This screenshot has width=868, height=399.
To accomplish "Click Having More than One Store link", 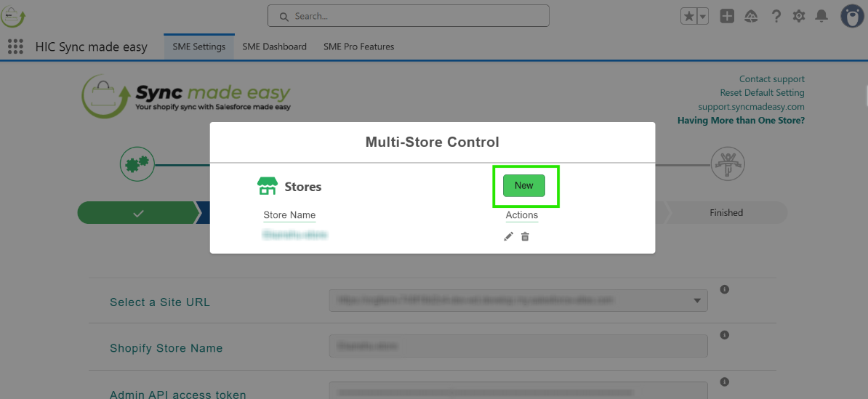I will 742,120.
